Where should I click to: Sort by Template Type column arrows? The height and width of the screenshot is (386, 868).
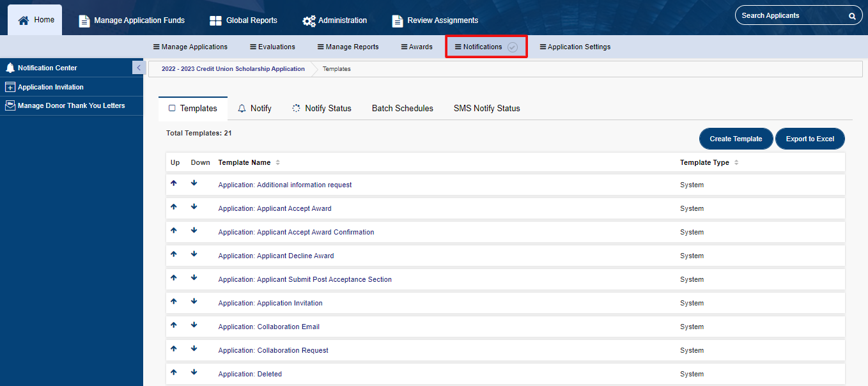(736, 162)
